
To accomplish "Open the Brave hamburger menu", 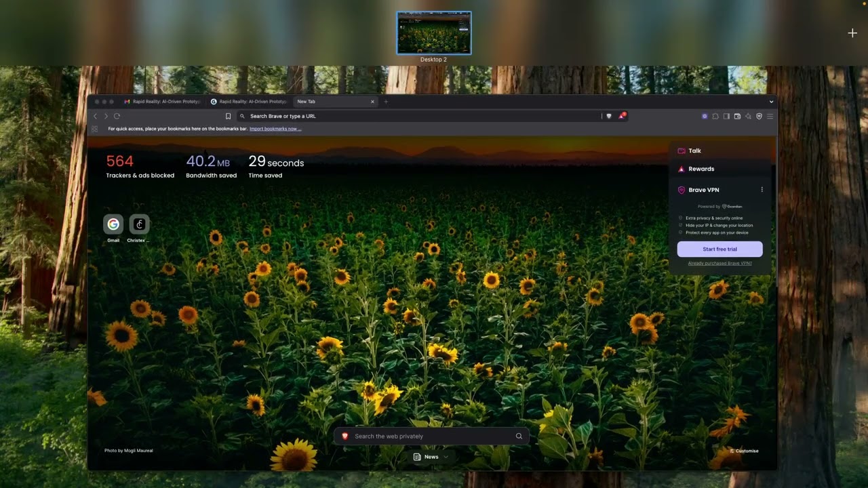I will (x=770, y=116).
